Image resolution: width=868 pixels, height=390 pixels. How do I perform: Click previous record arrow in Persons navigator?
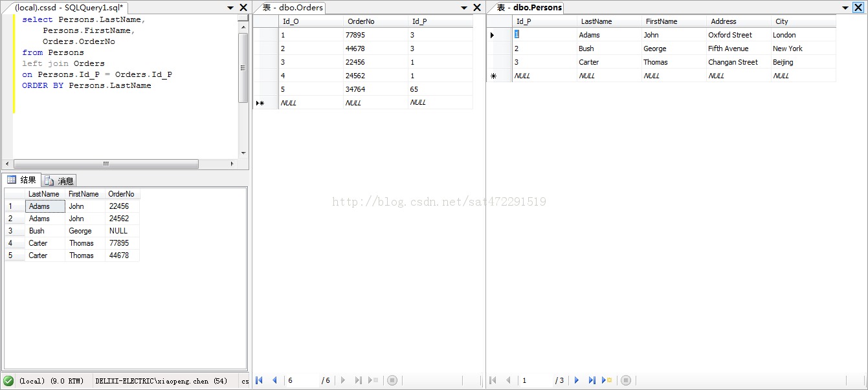click(x=508, y=380)
